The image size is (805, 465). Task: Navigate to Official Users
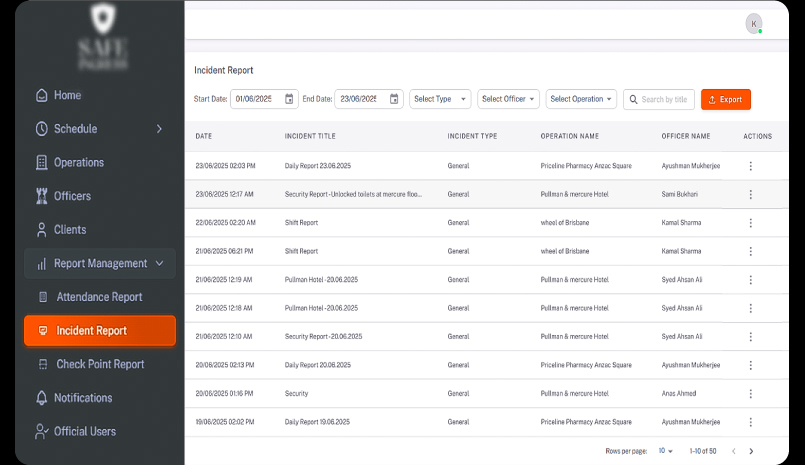pyautogui.click(x=84, y=431)
